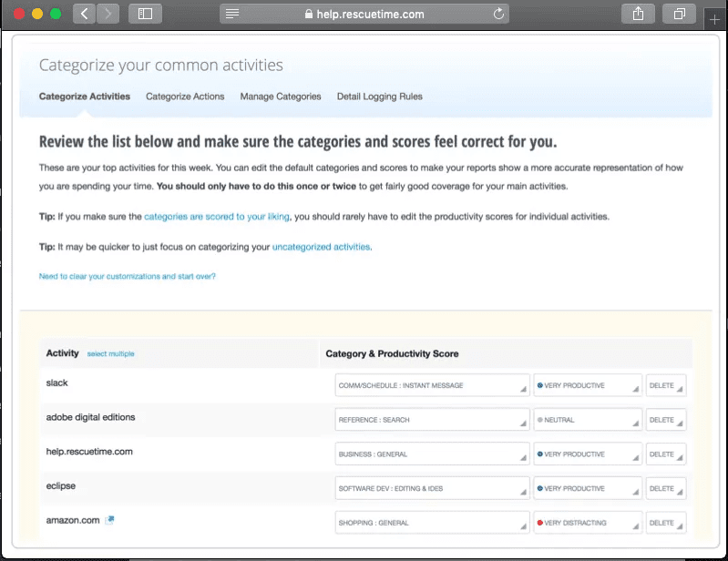Expand productivity score dropdown for adobe digital editions

pos(588,420)
